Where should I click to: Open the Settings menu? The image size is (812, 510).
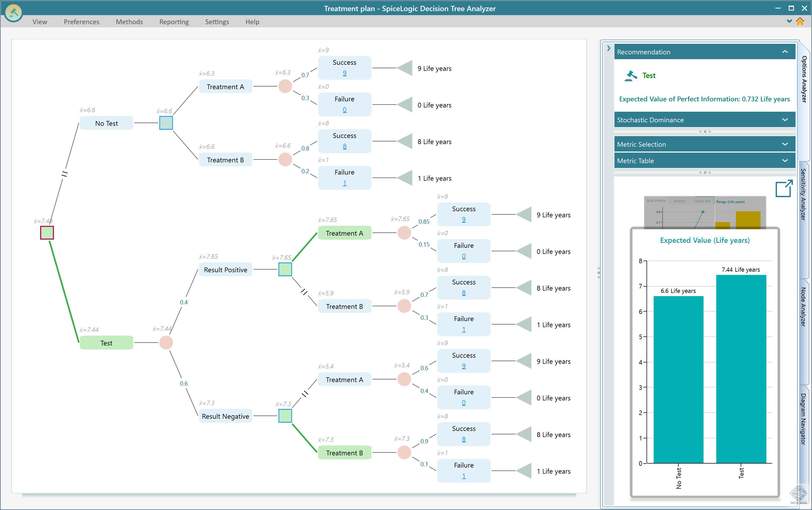(217, 21)
